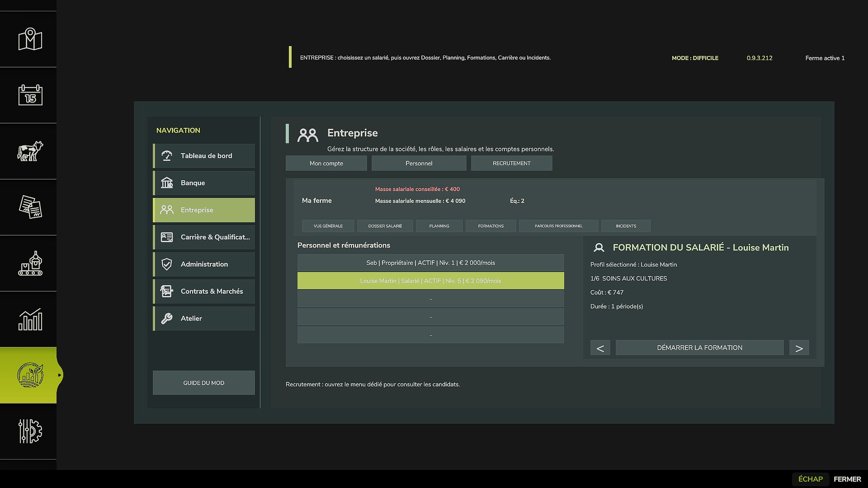This screenshot has height=488, width=868.
Task: Open GUIDE DU MOD button
Action: (204, 383)
